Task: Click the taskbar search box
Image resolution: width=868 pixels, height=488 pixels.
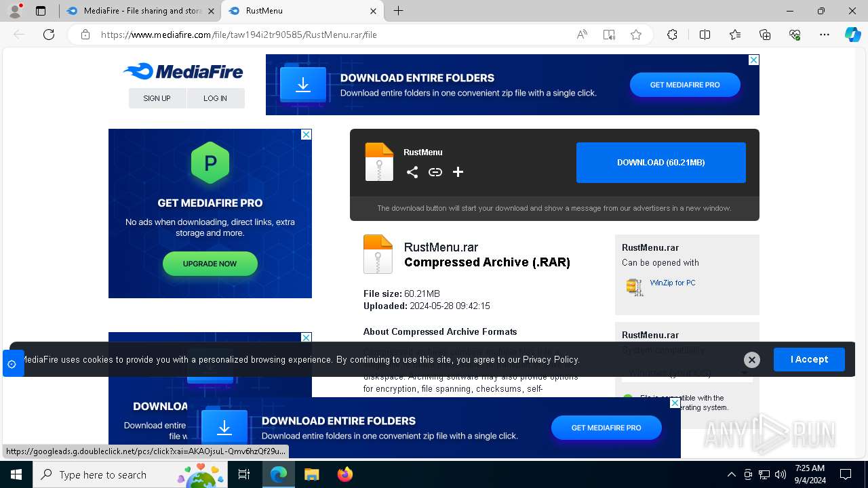Action: coord(131,474)
